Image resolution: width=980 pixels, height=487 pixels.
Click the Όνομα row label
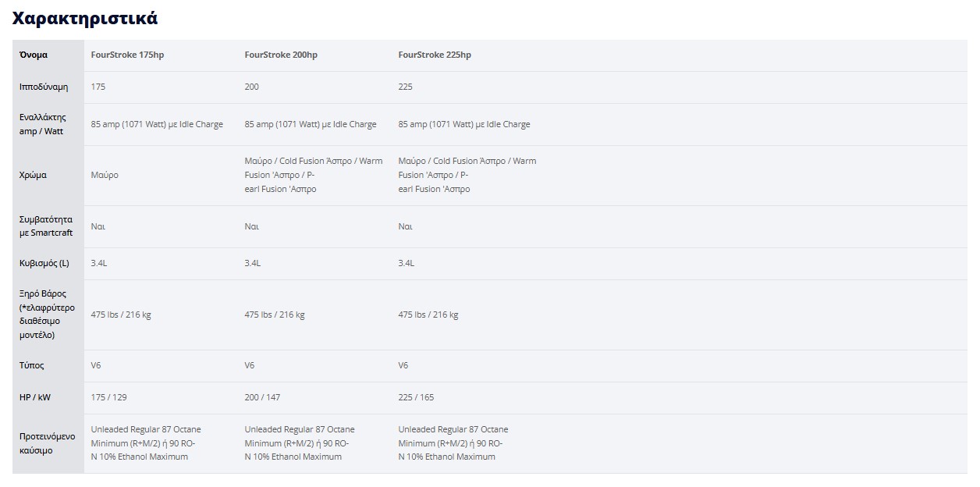click(34, 55)
